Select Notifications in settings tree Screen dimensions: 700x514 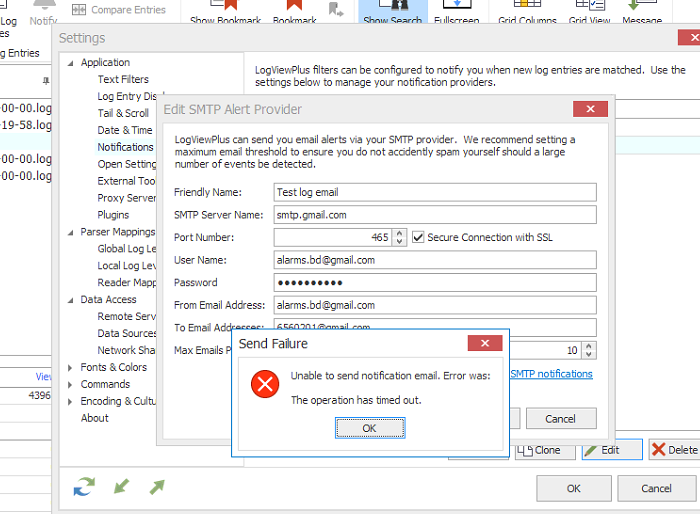125,147
